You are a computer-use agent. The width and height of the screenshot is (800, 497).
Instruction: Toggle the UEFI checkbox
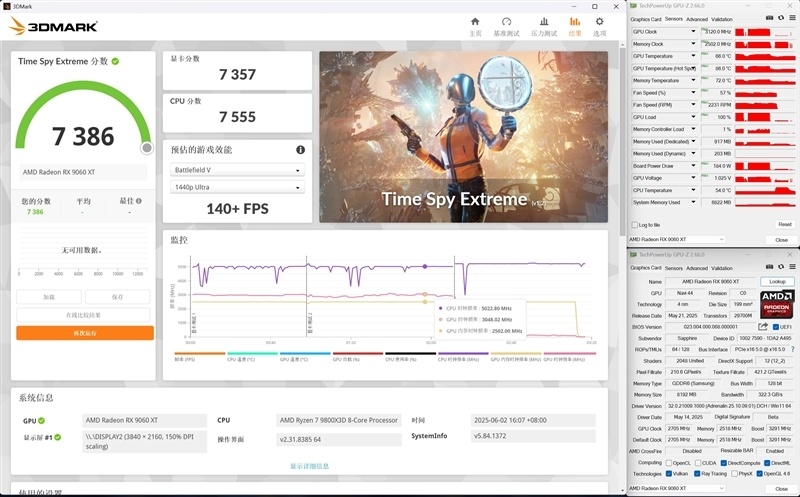(x=776, y=327)
